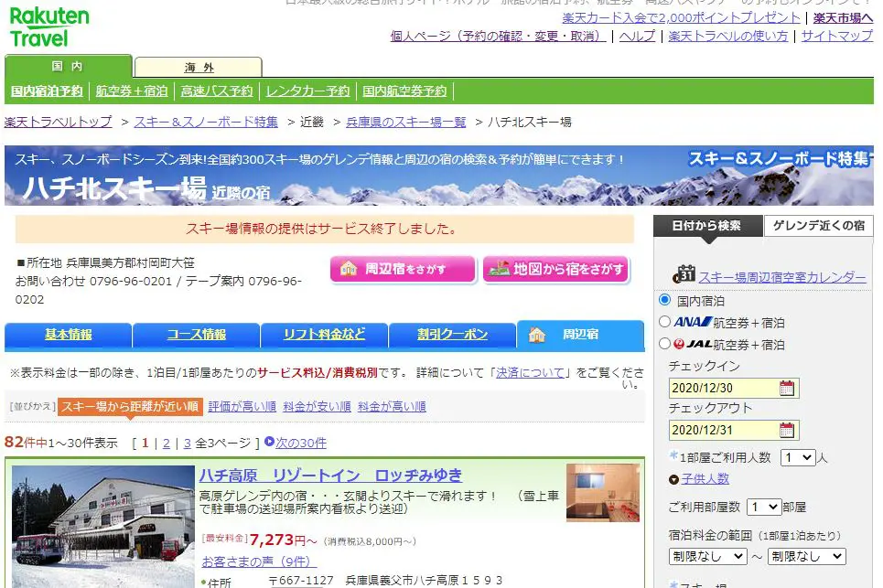Select the 国内宿泊 radio button
This screenshot has width=883, height=588.
[x=664, y=300]
